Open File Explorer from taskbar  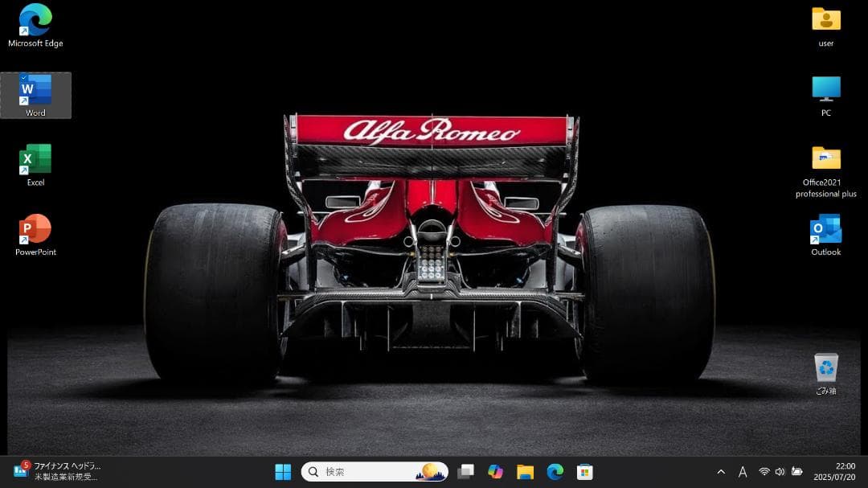(x=525, y=471)
